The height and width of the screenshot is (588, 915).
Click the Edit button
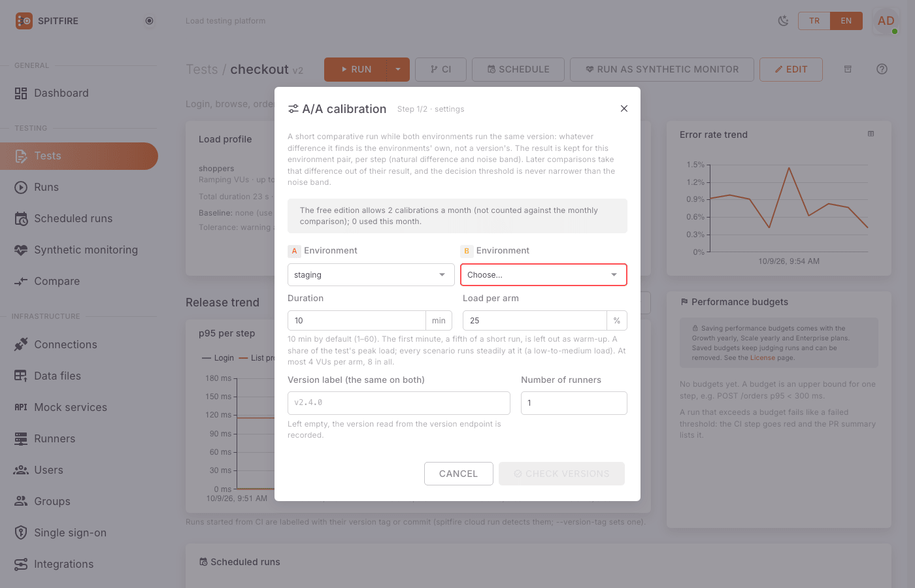coord(791,69)
